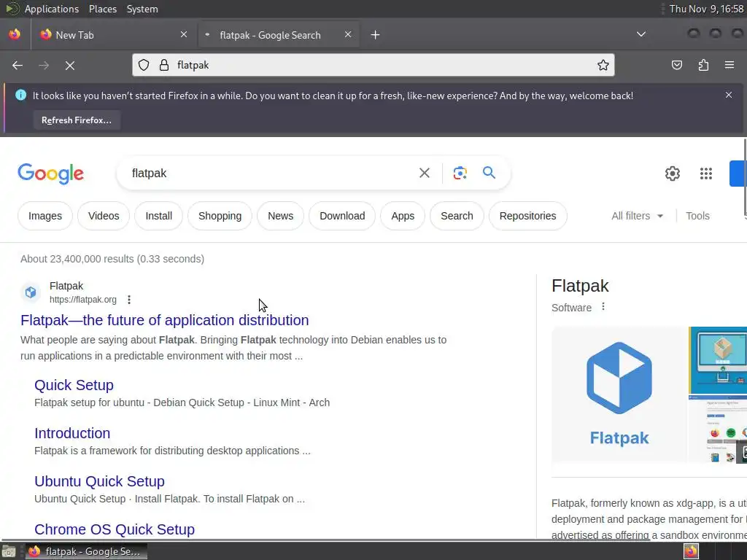747x560 pixels.
Task: Clear the Google search box
Action: (425, 173)
